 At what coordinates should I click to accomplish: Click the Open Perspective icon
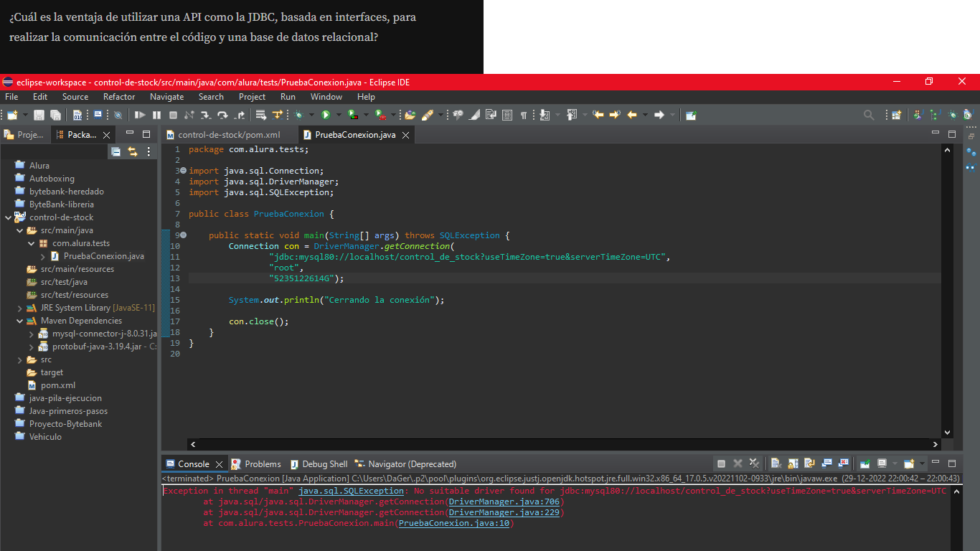(896, 115)
